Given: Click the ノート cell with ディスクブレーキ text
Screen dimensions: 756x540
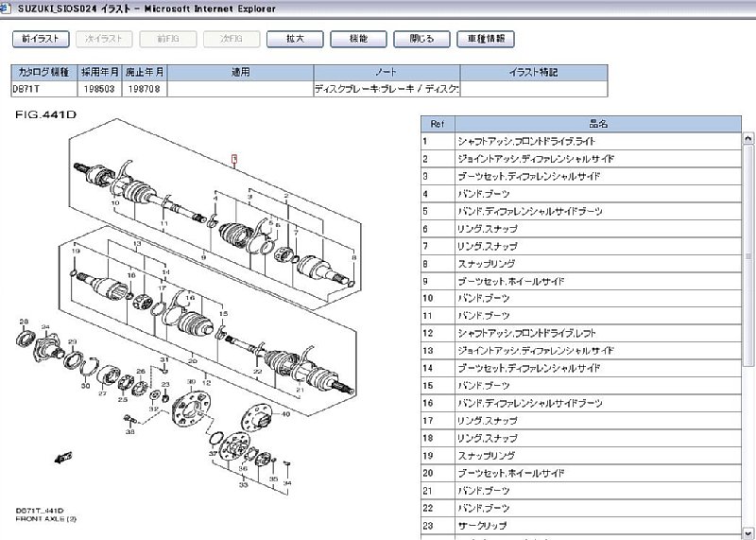Looking at the screenshot, I should coord(386,89).
